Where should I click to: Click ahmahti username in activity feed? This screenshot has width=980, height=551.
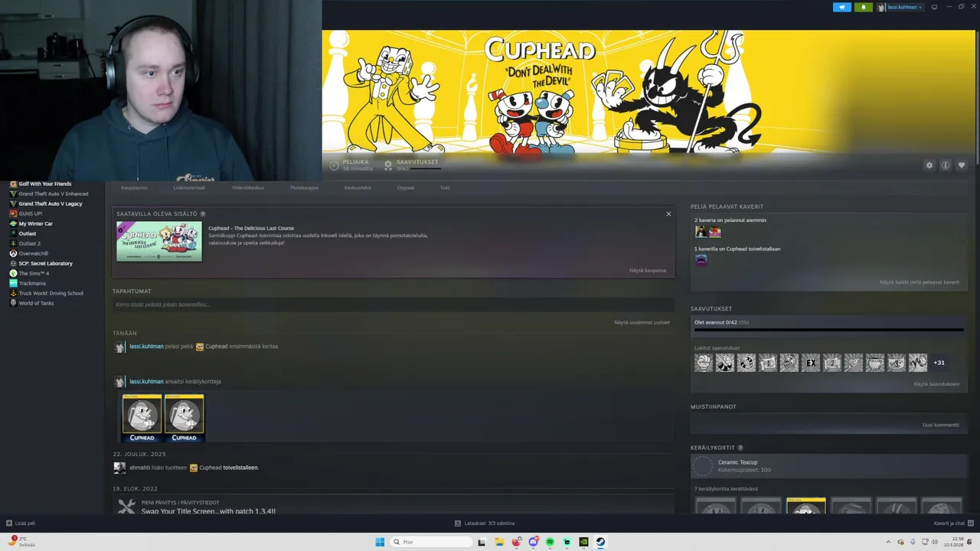coord(139,468)
